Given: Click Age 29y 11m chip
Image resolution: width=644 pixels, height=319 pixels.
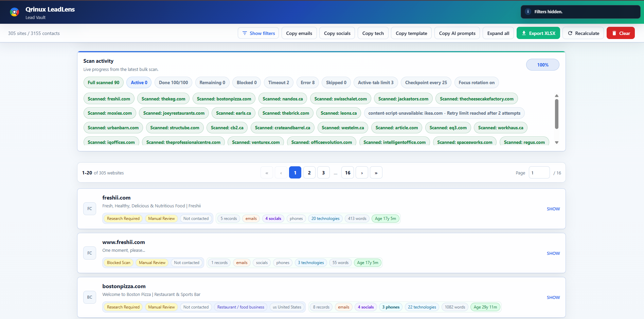Looking at the screenshot, I should (485, 307).
